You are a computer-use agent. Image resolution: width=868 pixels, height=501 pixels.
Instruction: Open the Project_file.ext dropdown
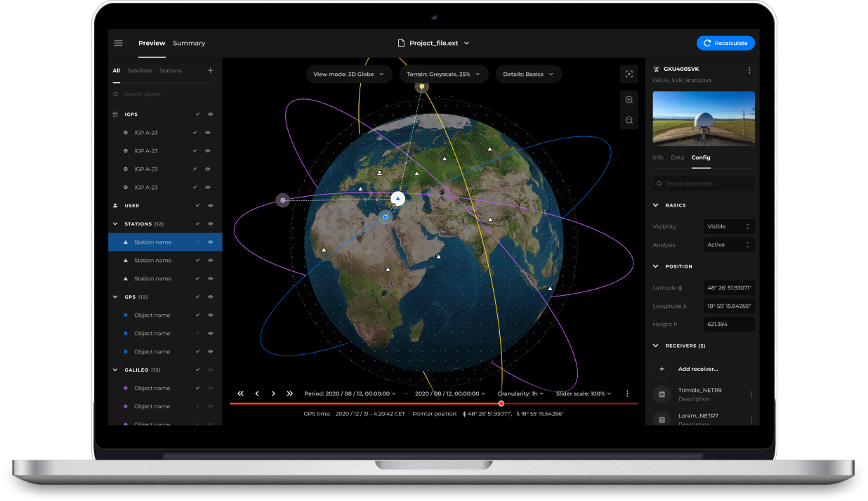click(x=433, y=43)
